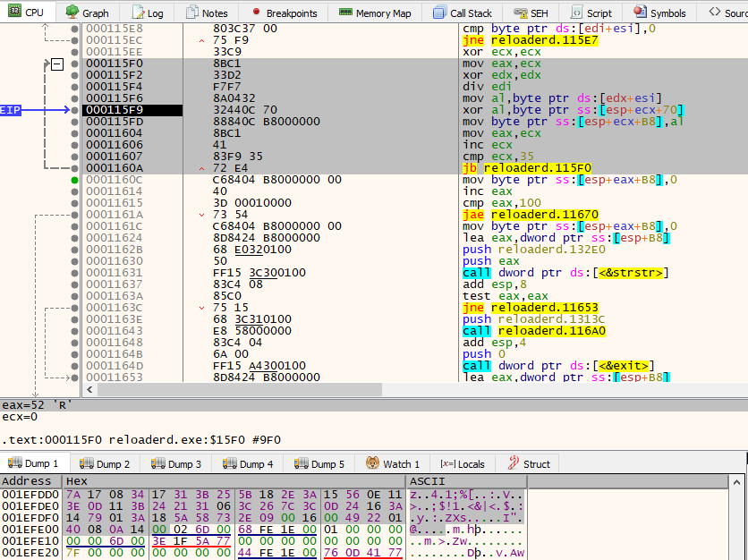The height and width of the screenshot is (560, 748).
Task: Toggle breakpoint bullet at address 0001164D
Action: coord(74,366)
